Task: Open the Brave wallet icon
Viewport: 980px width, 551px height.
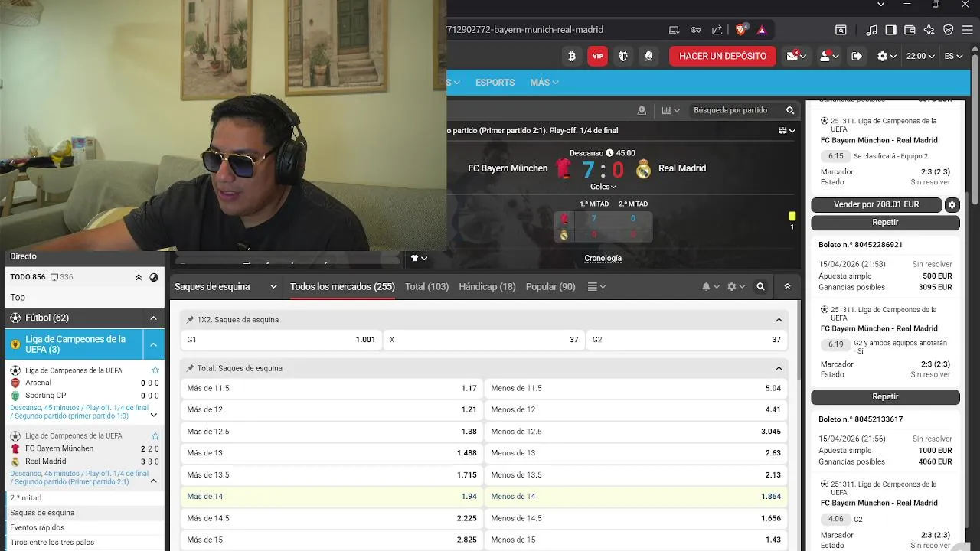Action: [x=910, y=30]
